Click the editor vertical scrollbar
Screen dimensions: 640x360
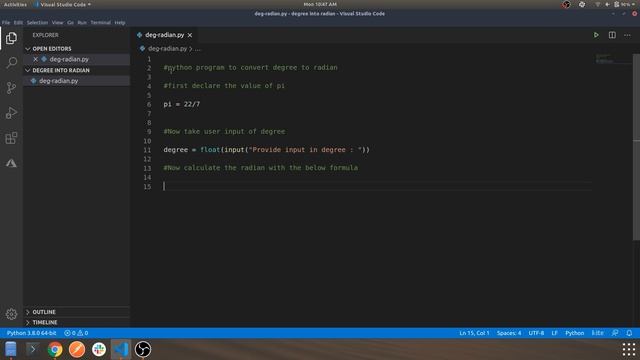pyautogui.click(x=636, y=147)
